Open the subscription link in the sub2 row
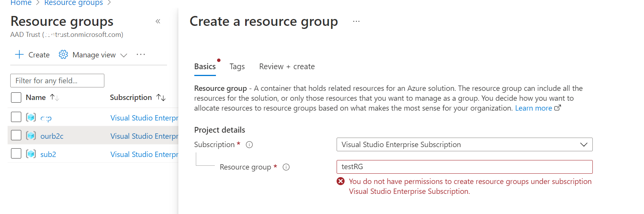644x214 pixels. pyautogui.click(x=144, y=154)
